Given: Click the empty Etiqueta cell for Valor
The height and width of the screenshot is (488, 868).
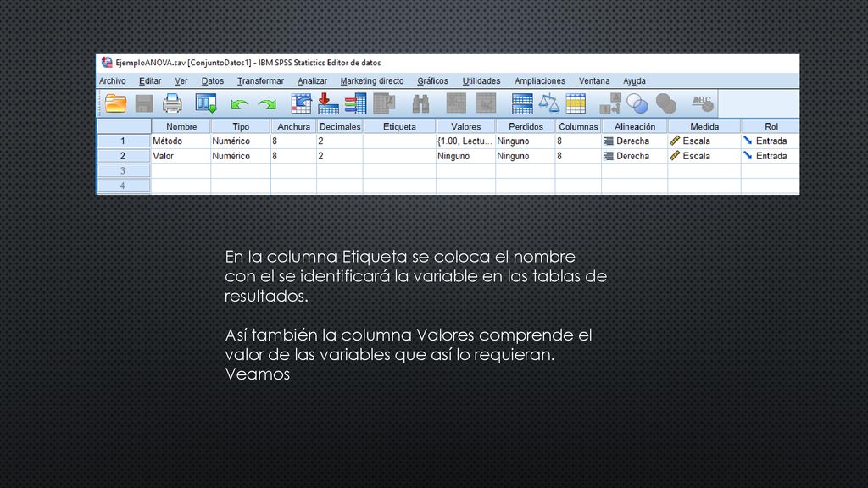Looking at the screenshot, I should pyautogui.click(x=399, y=156).
